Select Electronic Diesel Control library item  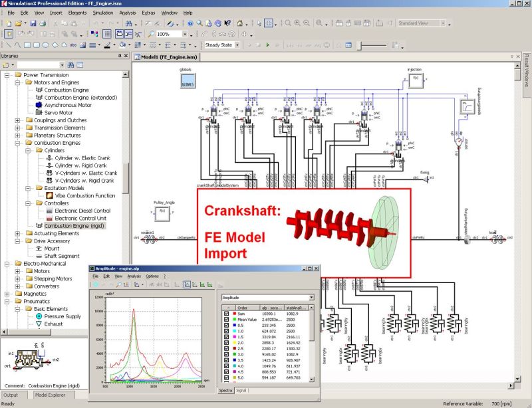point(82,211)
